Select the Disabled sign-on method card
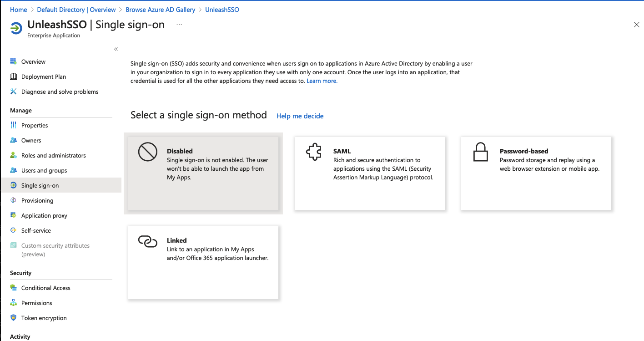This screenshot has height=341, width=644. point(203,173)
